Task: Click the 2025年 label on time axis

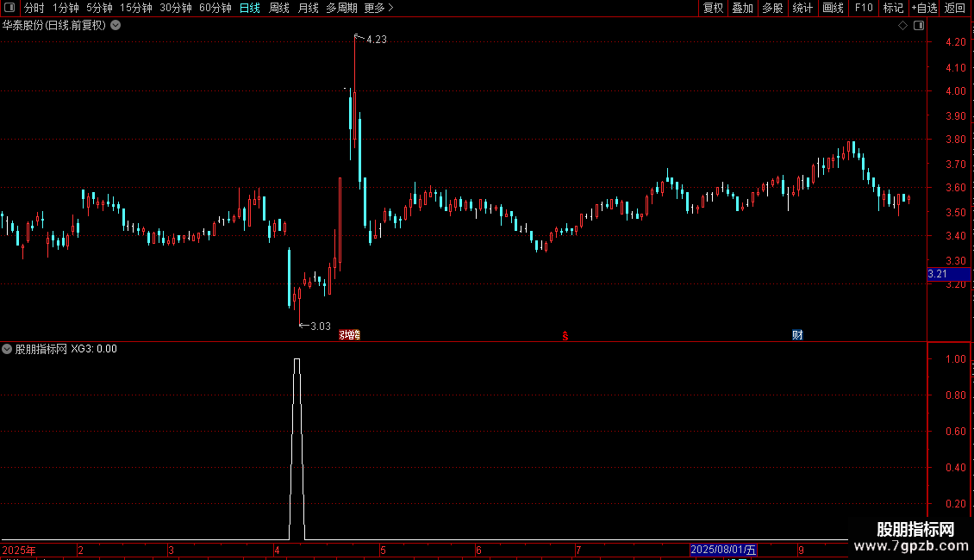Action: coord(19,550)
